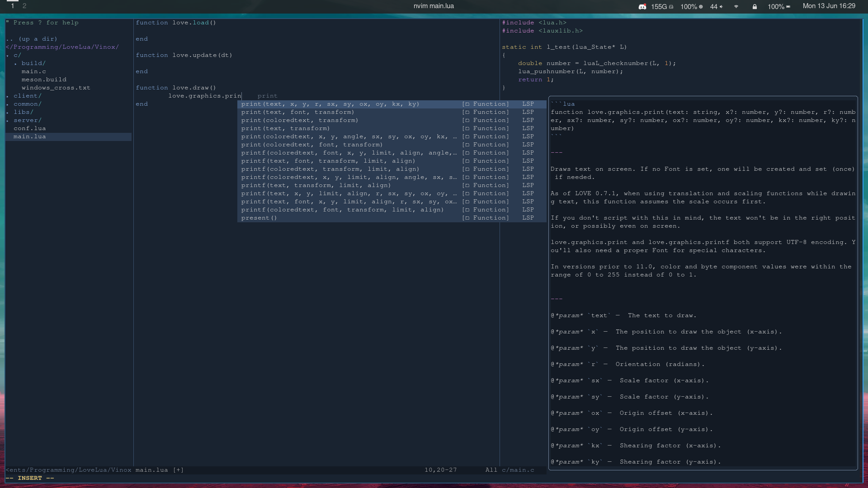Click the Wi-Fi signal icon
Viewport: 868px width, 488px height.
pyautogui.click(x=736, y=7)
